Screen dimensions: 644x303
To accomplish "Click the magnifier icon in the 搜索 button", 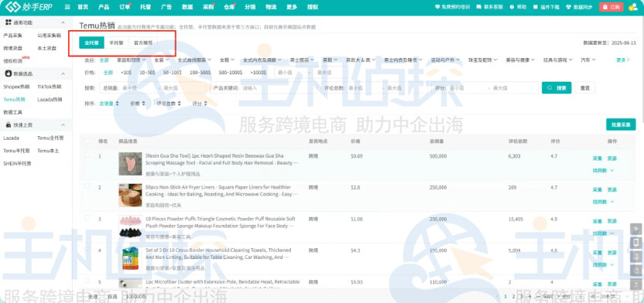I will [x=550, y=88].
